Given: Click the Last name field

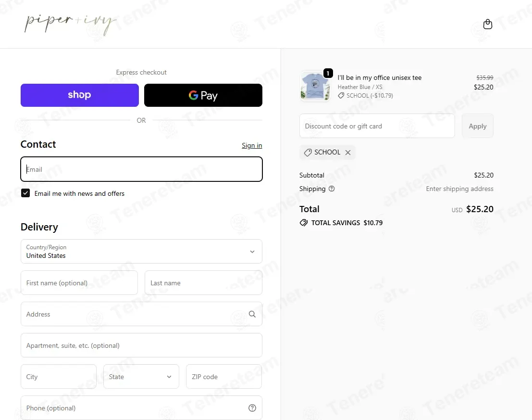Looking at the screenshot, I should click(x=204, y=283).
